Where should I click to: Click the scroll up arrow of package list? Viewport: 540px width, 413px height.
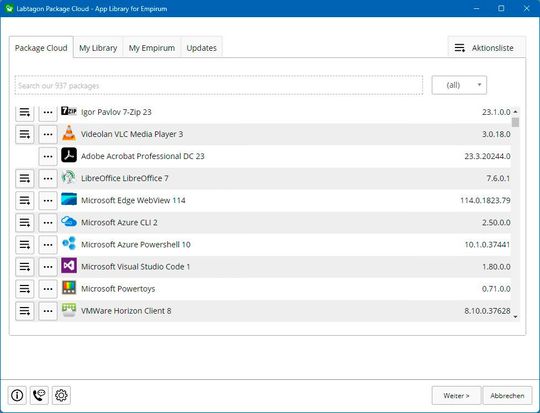pyautogui.click(x=516, y=112)
